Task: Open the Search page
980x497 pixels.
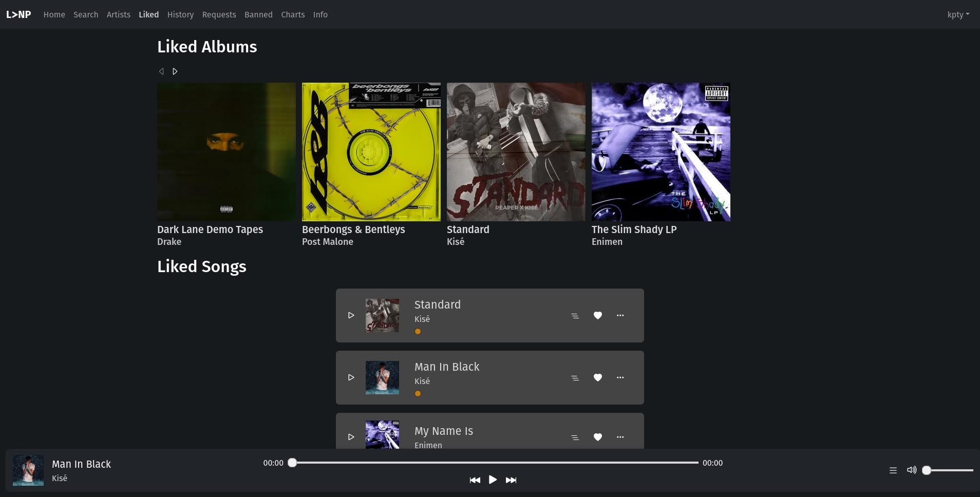Action: pyautogui.click(x=86, y=14)
